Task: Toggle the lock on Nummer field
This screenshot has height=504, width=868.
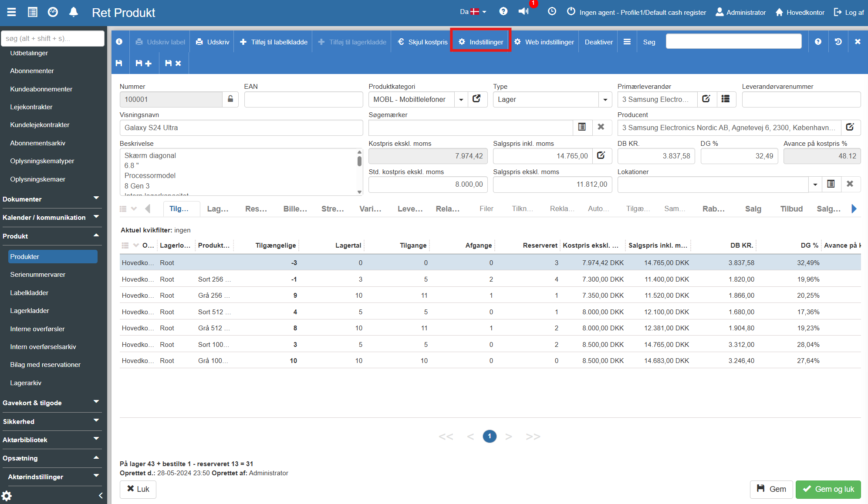Action: tap(230, 99)
